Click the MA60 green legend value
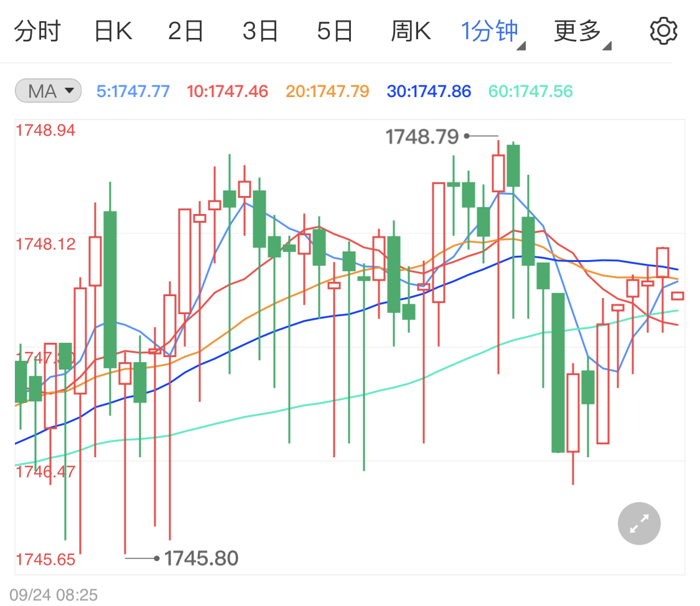 pyautogui.click(x=530, y=90)
